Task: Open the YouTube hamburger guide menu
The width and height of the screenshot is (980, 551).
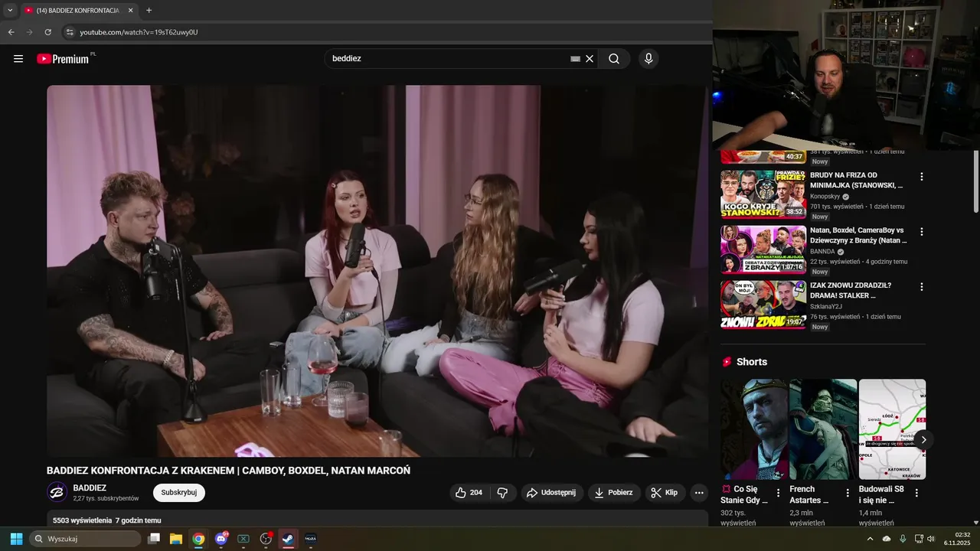Action: (18, 59)
